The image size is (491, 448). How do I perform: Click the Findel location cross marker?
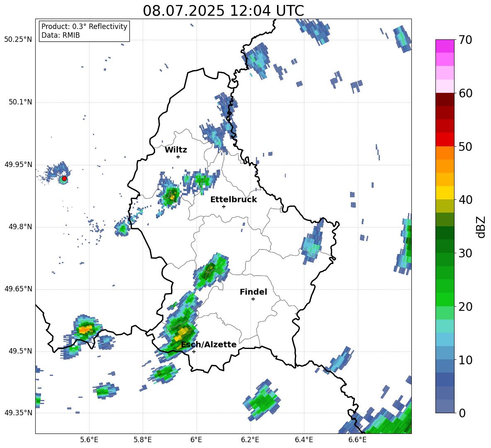(x=253, y=299)
